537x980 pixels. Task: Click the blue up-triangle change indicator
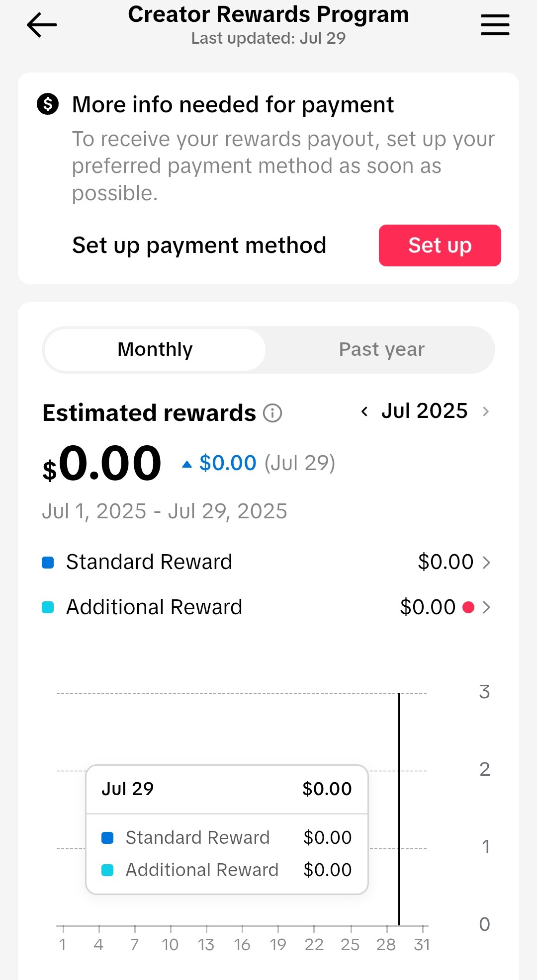pyautogui.click(x=187, y=464)
